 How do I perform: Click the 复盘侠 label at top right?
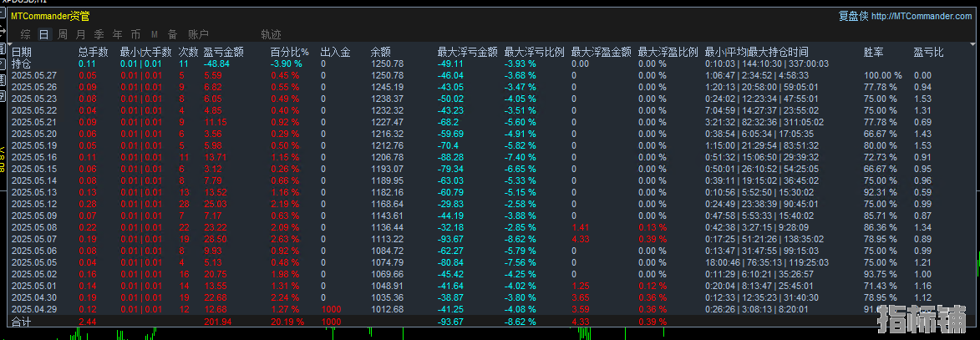(x=853, y=16)
